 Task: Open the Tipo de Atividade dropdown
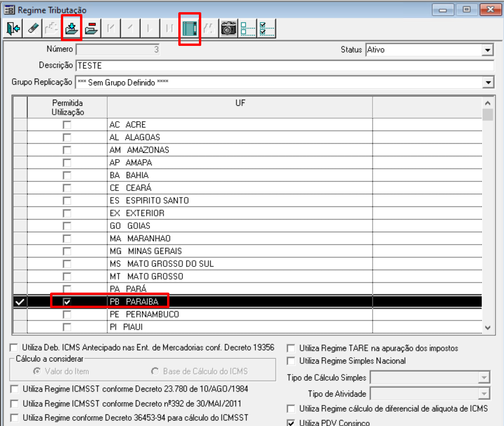point(484,394)
